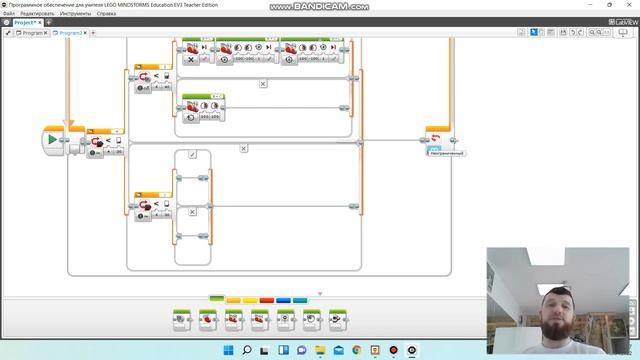This screenshot has height=360, width=640.
Task: Select the Medium Motor block in the palette
Action: pyautogui.click(x=181, y=320)
